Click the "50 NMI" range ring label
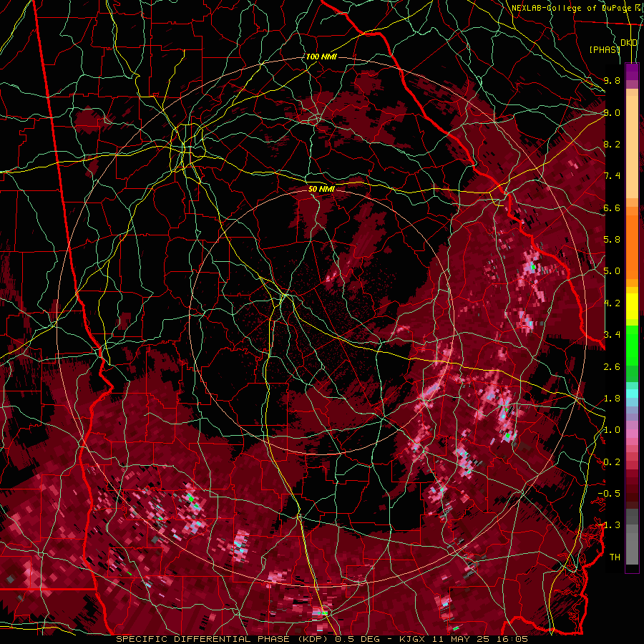 [x=321, y=190]
